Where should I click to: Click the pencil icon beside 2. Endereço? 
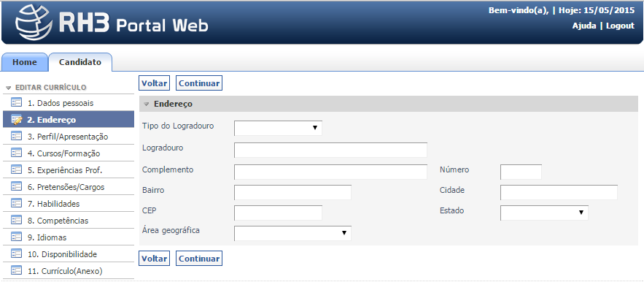pos(17,120)
